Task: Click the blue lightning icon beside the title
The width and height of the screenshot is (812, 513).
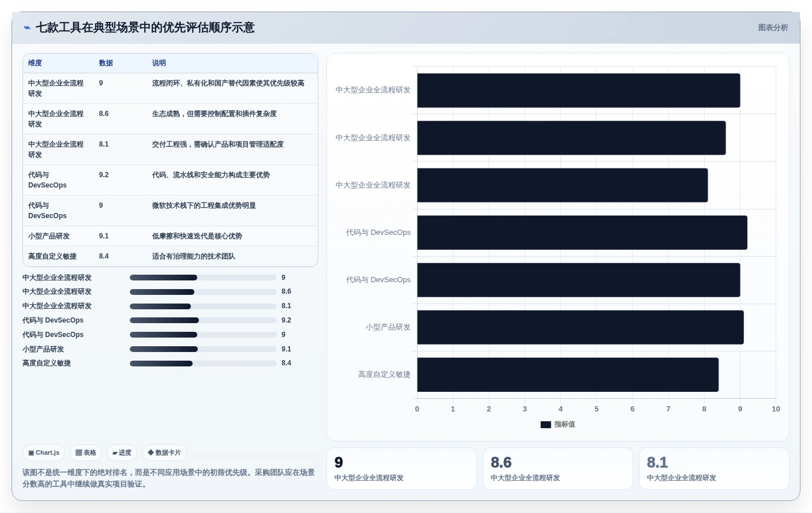Action: click(27, 28)
